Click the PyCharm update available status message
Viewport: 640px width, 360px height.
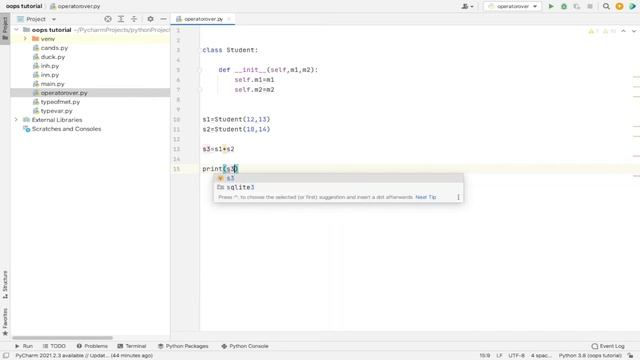84,356
